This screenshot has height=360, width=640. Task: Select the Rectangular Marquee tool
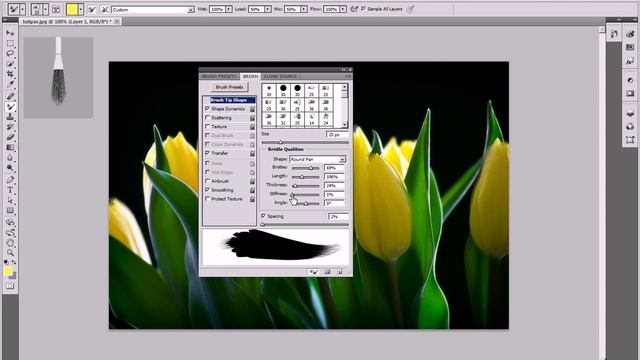[x=10, y=43]
